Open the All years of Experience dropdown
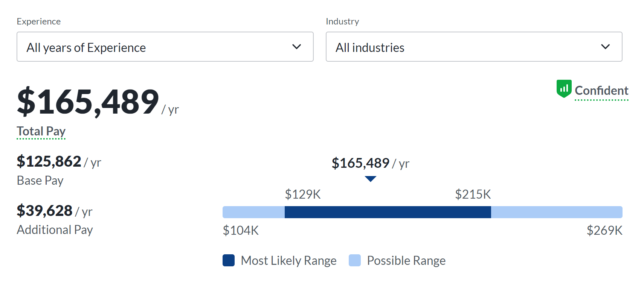The width and height of the screenshot is (644, 281). coord(165,47)
